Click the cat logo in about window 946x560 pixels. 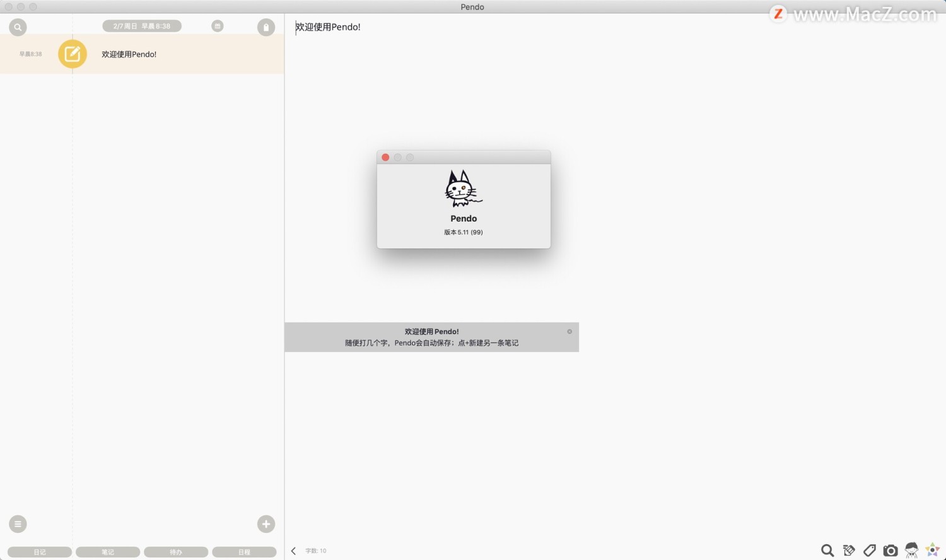pyautogui.click(x=463, y=189)
